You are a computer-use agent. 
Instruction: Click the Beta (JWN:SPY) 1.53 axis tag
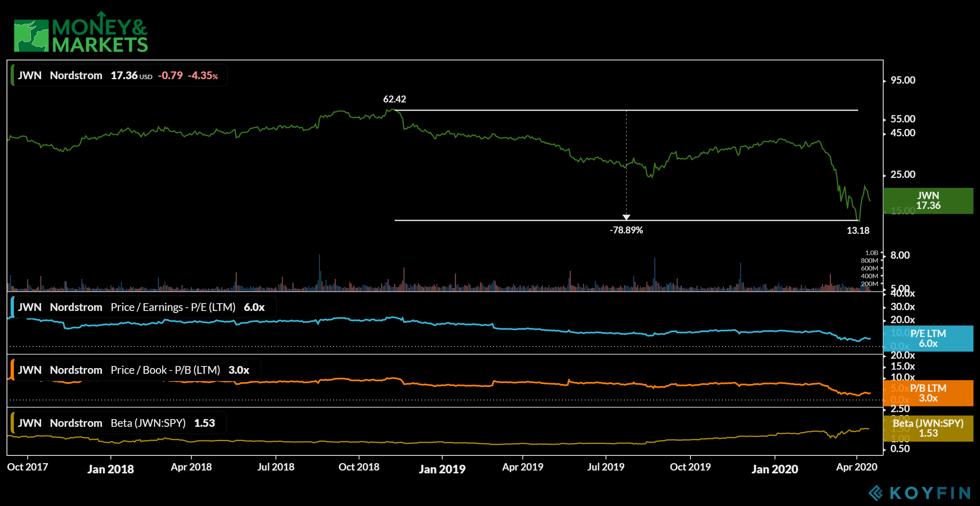(928, 428)
